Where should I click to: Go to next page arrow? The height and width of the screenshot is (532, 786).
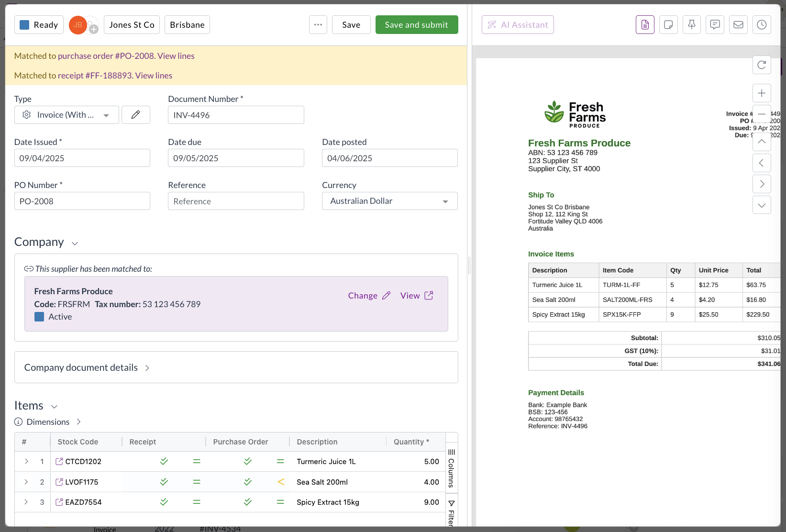tap(762, 184)
